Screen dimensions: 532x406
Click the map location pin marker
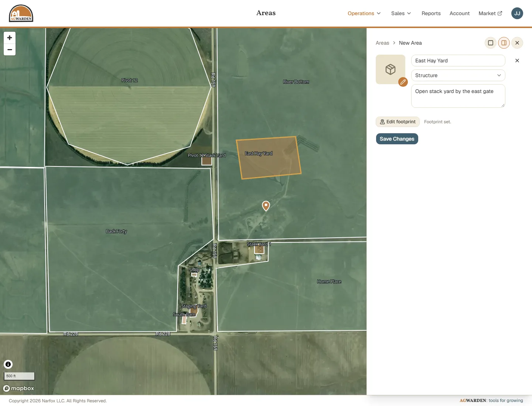click(266, 206)
